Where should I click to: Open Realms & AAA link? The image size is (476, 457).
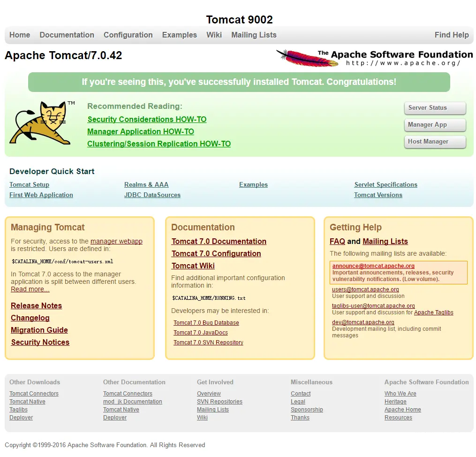[146, 184]
